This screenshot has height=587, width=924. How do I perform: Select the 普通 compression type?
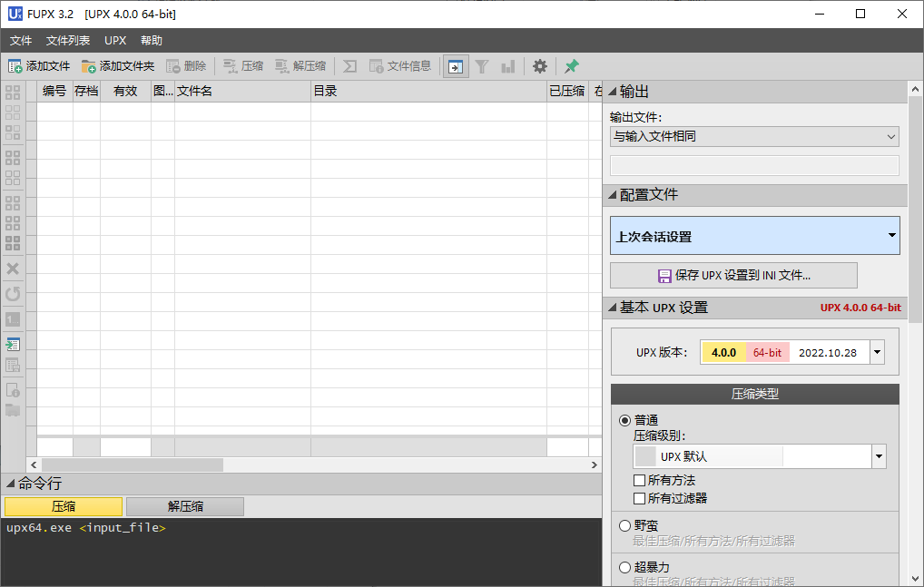pyautogui.click(x=624, y=420)
